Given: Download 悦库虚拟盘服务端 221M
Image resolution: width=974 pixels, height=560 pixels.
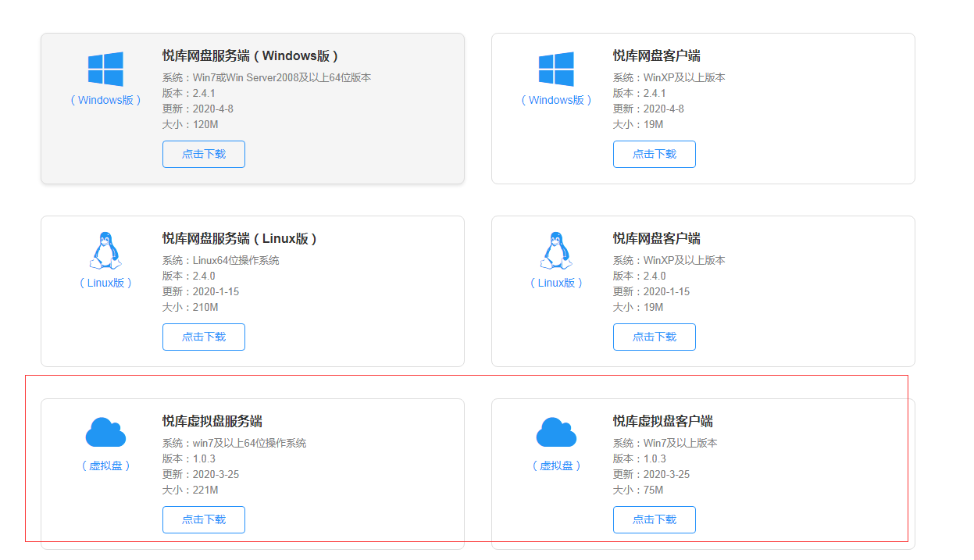Looking at the screenshot, I should (204, 519).
